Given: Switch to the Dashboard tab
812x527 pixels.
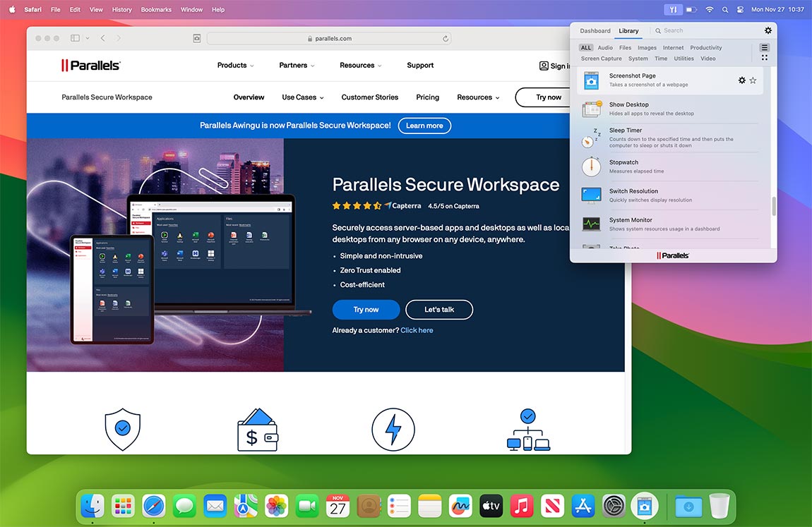Looking at the screenshot, I should [x=595, y=30].
